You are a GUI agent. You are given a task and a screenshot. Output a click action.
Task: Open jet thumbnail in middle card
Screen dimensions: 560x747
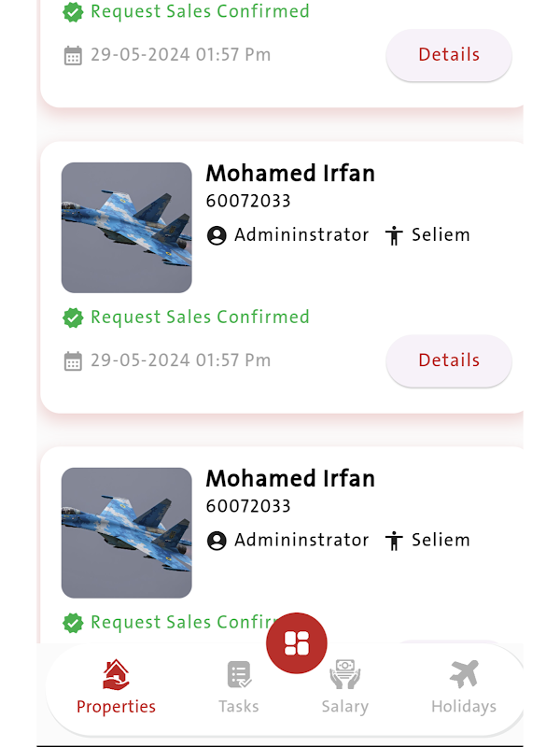pos(127,228)
